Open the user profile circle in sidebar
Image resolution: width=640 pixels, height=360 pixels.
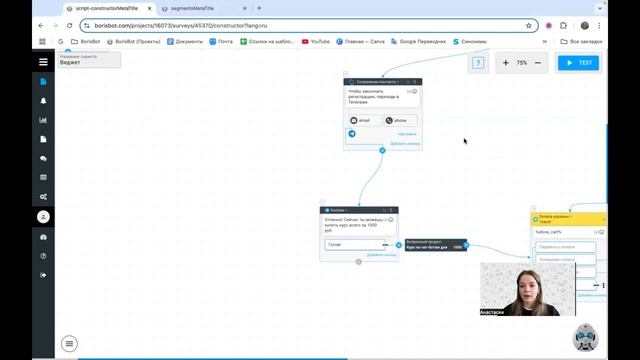coord(43,217)
